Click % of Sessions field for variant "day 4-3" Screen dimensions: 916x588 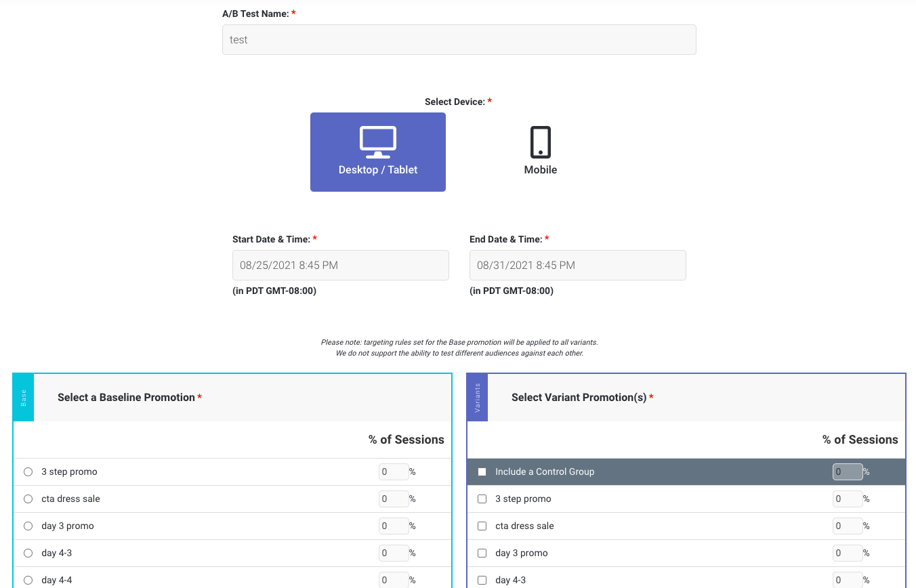pos(848,580)
